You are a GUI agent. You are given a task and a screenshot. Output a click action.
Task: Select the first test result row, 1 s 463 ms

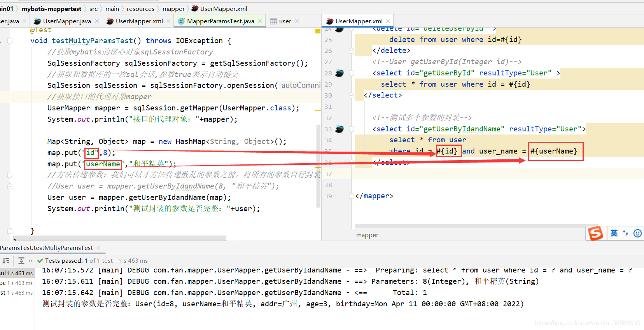click(x=17, y=273)
